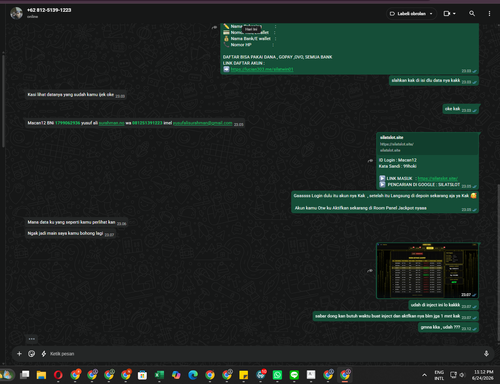Forward the screenshot image message
The image size is (500, 384).
coord(370,271)
